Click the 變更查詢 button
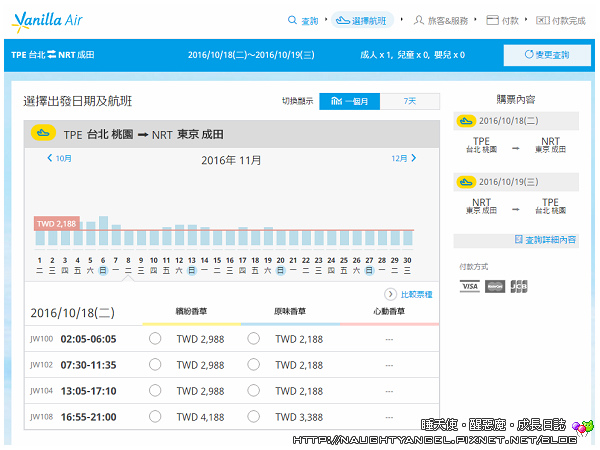This screenshot has width=600, height=450. coord(547,55)
